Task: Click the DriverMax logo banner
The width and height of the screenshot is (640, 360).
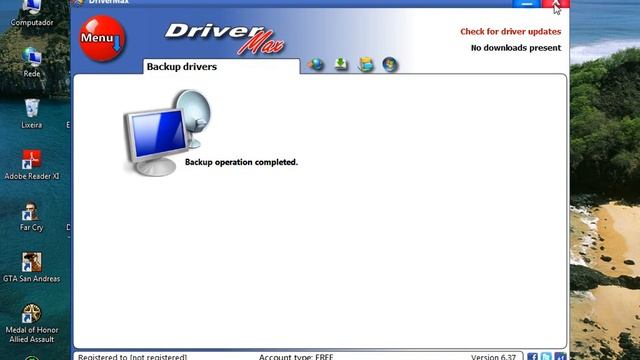Action: 224,39
